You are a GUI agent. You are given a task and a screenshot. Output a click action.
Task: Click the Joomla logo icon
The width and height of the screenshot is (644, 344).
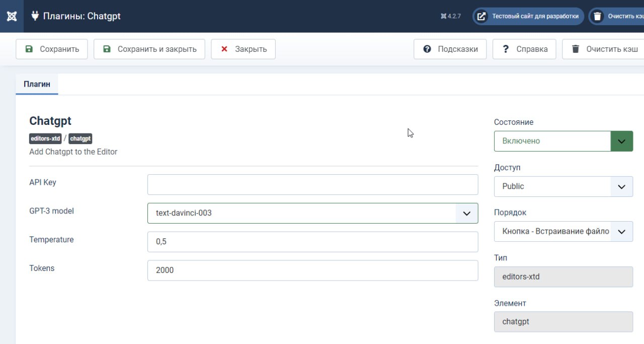12,16
